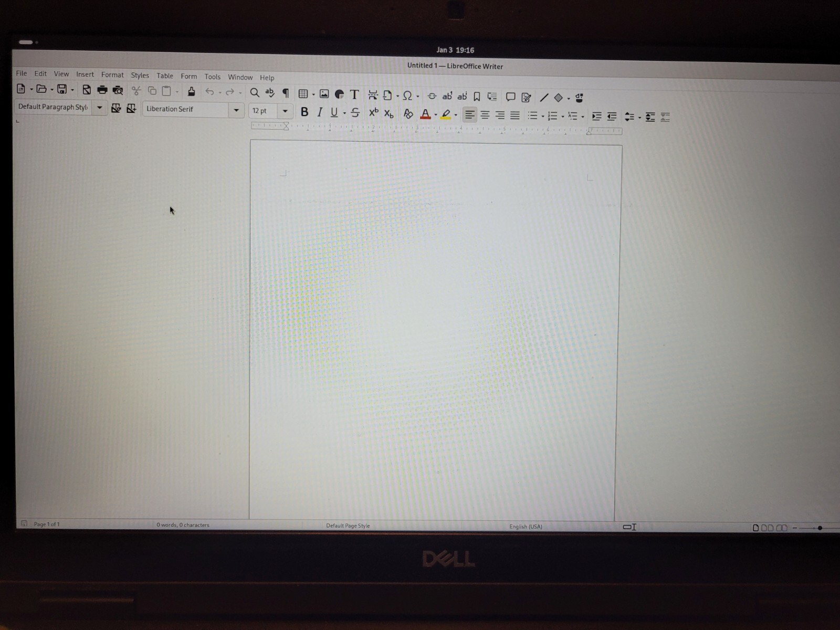The height and width of the screenshot is (630, 840).
Task: Apply Superscript formatting
Action: [373, 112]
